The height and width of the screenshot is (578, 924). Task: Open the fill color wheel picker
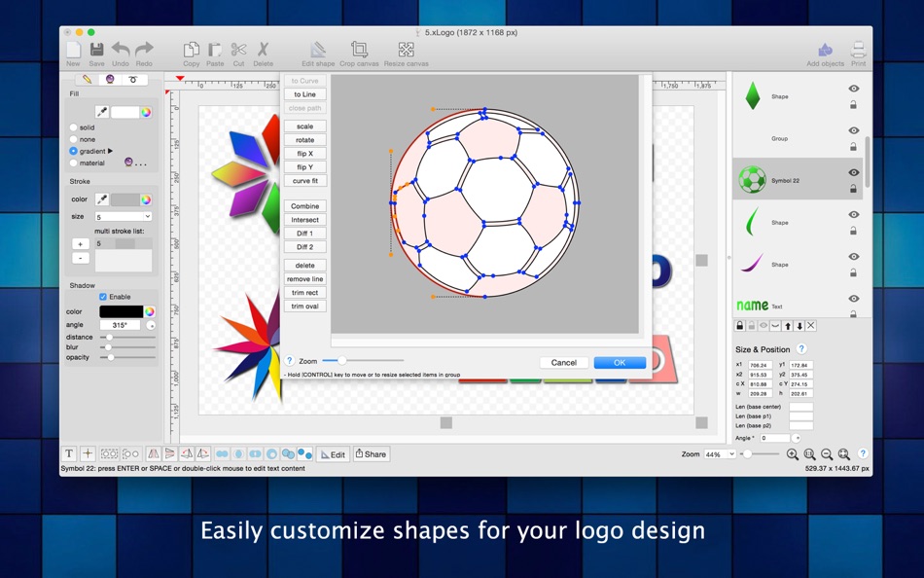pyautogui.click(x=146, y=112)
